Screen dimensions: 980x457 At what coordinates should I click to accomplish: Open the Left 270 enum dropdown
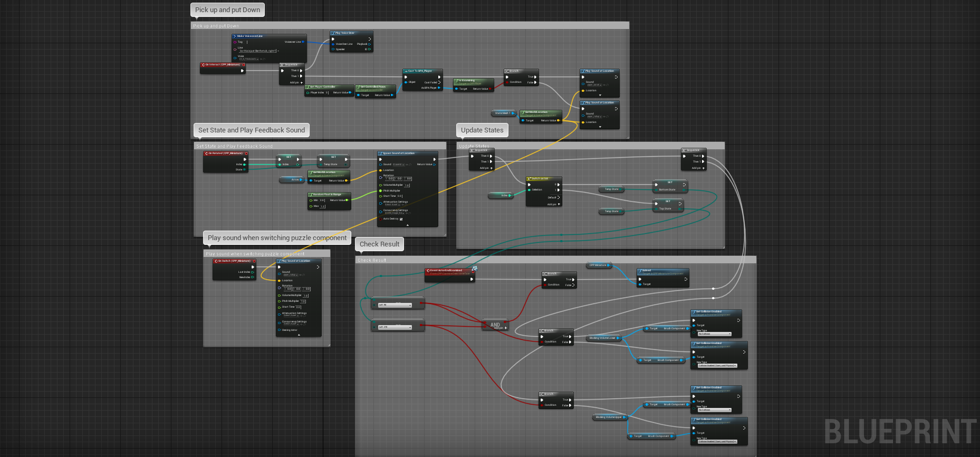395,327
